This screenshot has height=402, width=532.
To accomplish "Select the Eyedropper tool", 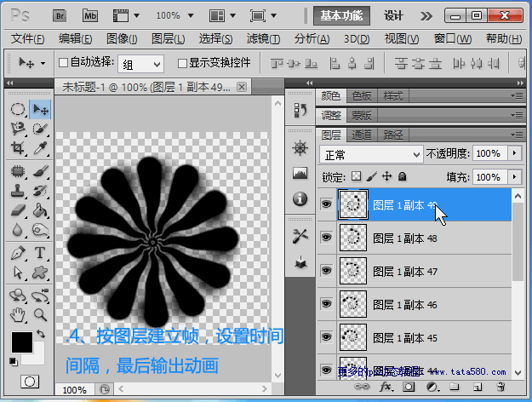I will click(x=40, y=148).
